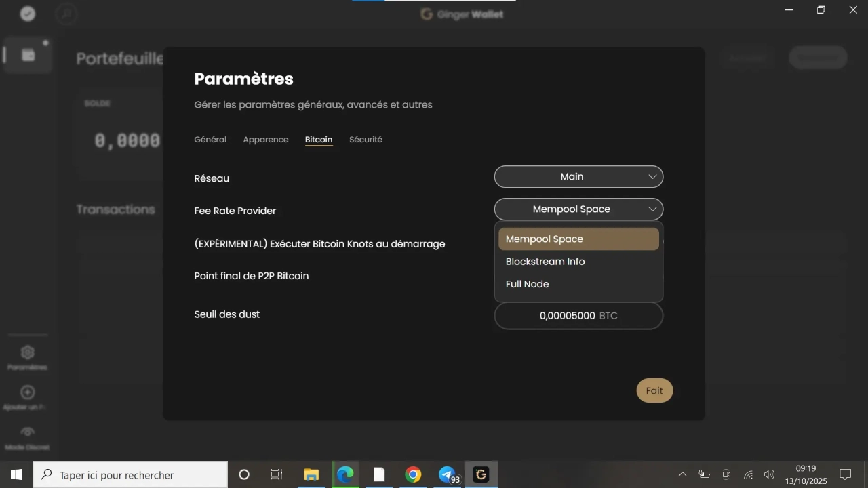
Task: Open the wallet icon in the left sidebar
Action: click(28, 55)
